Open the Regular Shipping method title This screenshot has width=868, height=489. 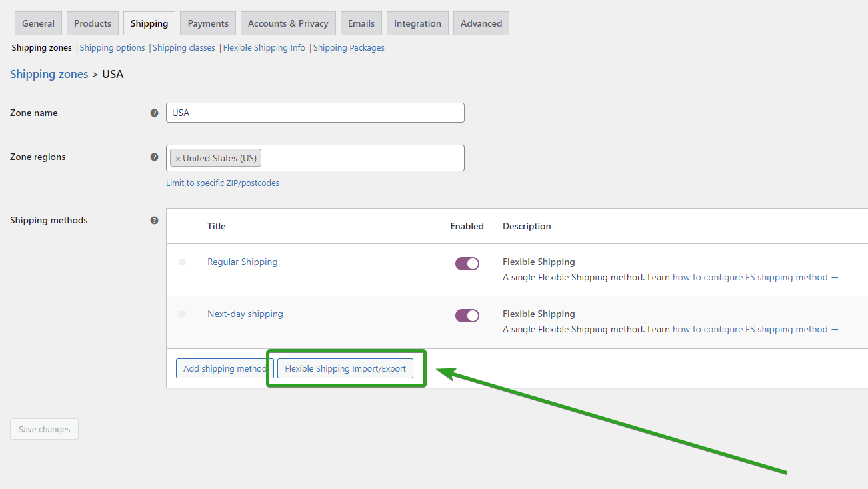243,262
